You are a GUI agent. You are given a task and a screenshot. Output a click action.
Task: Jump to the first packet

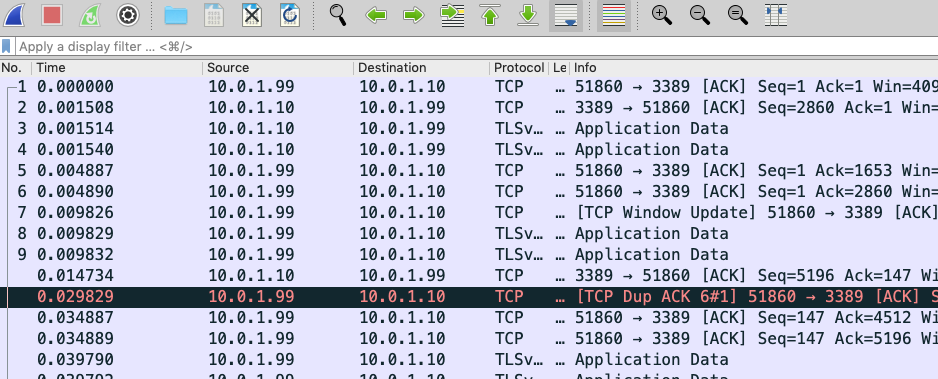coord(490,15)
